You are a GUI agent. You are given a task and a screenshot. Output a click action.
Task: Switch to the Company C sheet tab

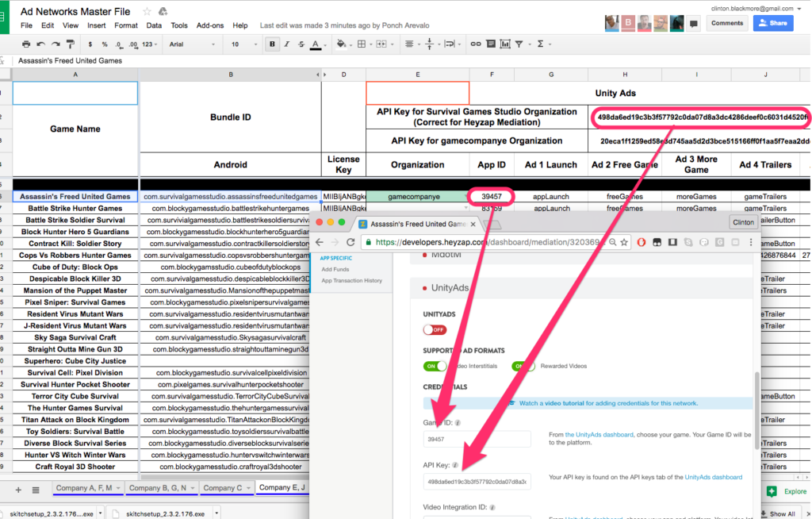tap(223, 488)
